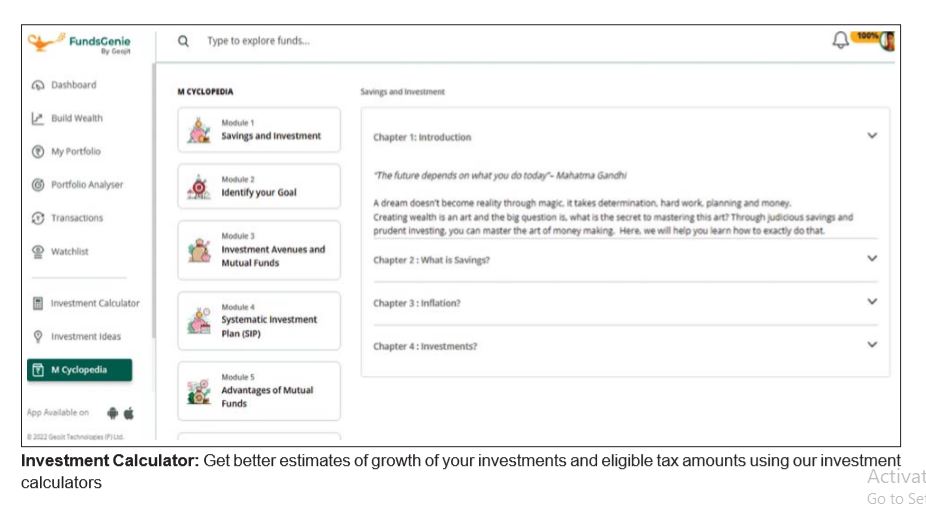926x506 pixels.
Task: Collapse Chapter 1: Introduction chevron
Action: [x=872, y=136]
